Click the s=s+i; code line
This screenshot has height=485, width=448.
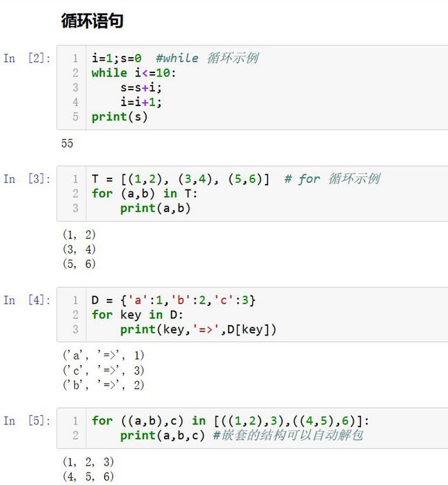coord(141,87)
